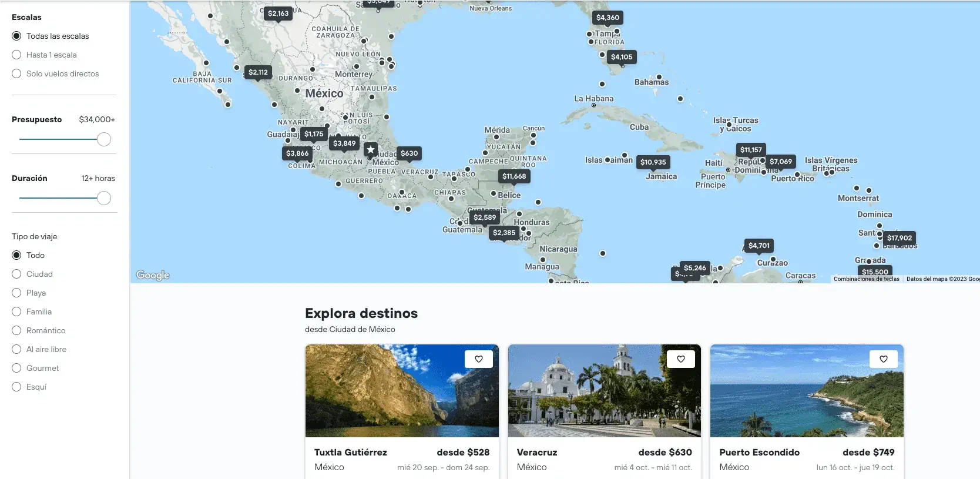Image resolution: width=980 pixels, height=479 pixels.
Task: Open the Tuxtla Gutiérrez destination title
Action: click(x=350, y=452)
